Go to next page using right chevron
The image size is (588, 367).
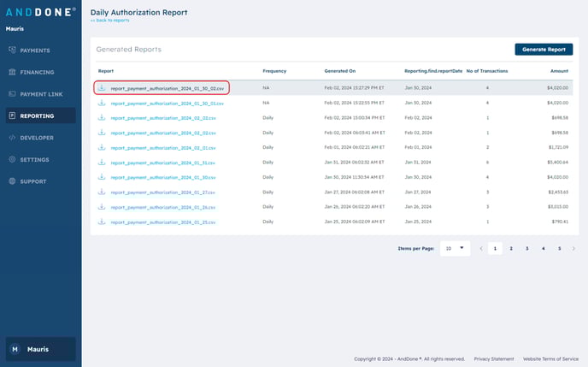click(575, 248)
